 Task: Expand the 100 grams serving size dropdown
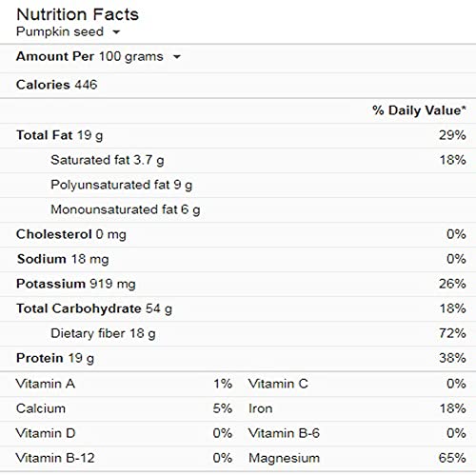click(x=176, y=57)
